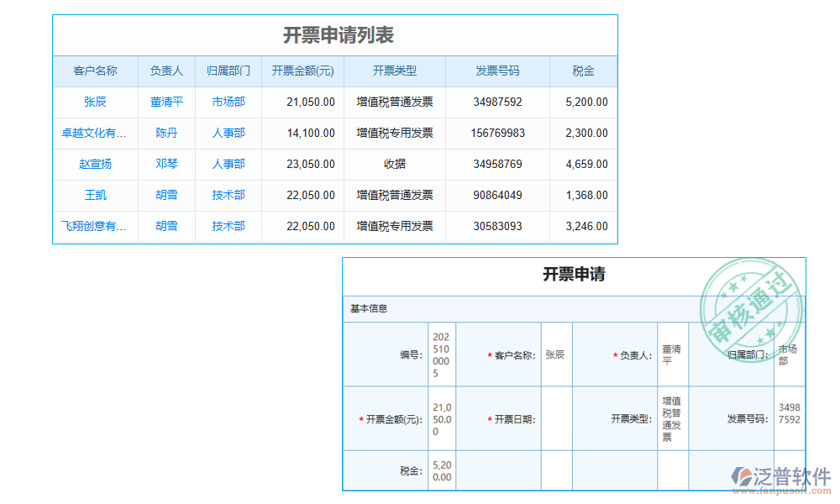Open the 王凯 customer record

pos(95,195)
